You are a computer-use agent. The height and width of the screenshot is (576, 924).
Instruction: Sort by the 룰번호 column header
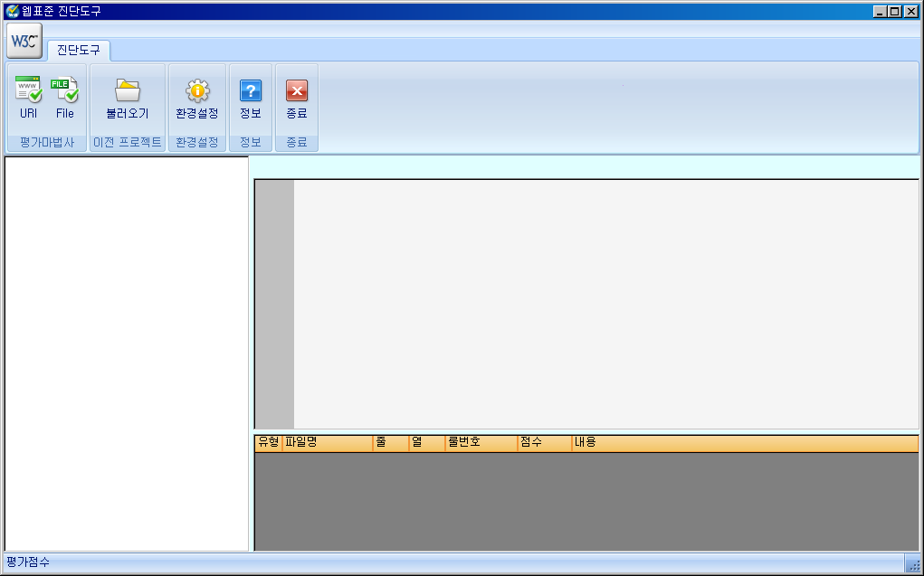tap(481, 442)
